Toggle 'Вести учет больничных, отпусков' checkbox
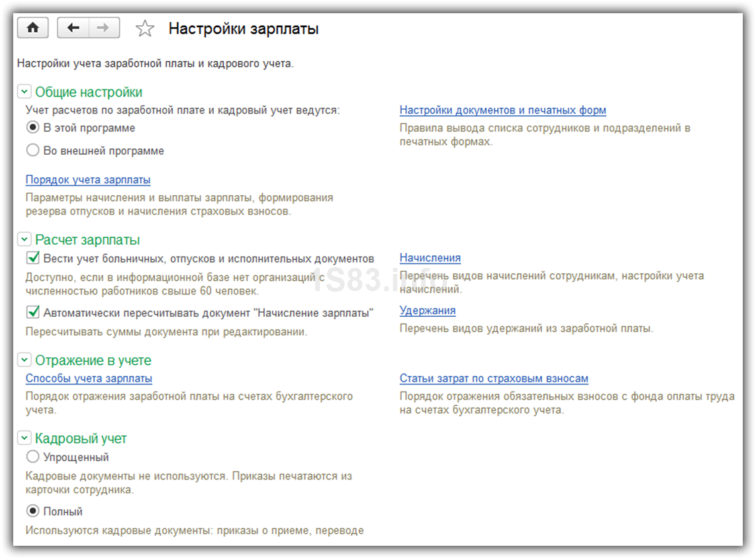The width and height of the screenshot is (756, 559). point(33,258)
